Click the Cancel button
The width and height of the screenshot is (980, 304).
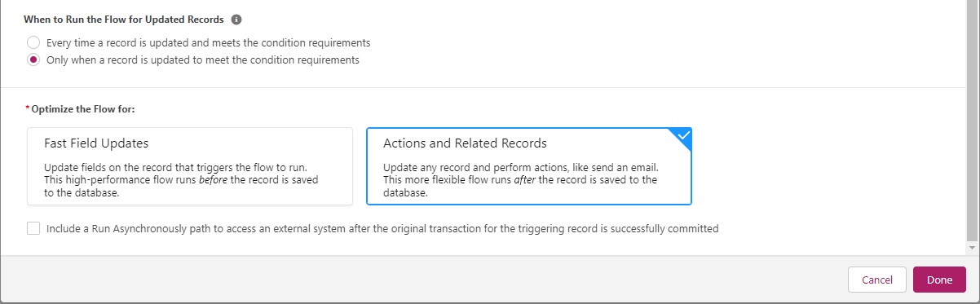(877, 280)
